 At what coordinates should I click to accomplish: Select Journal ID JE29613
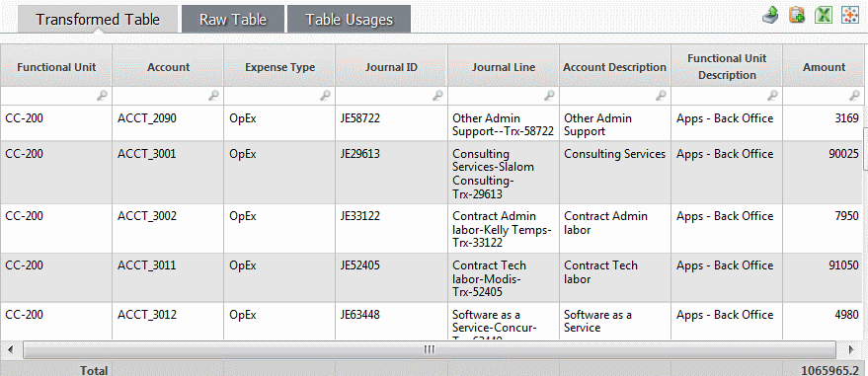point(391,172)
